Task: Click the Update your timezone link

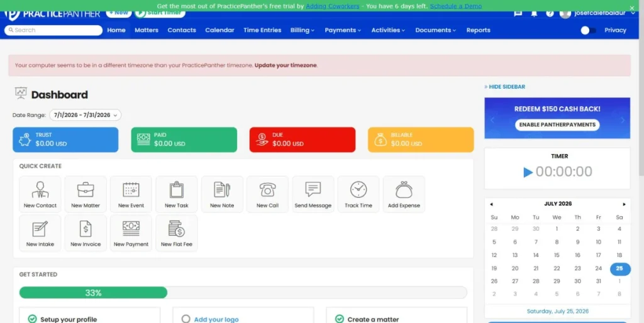Action: tap(286, 65)
